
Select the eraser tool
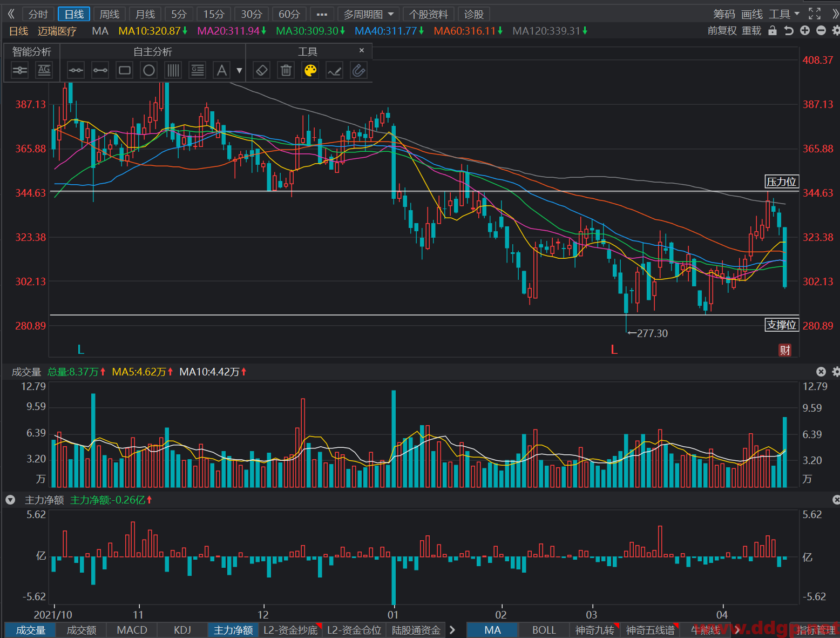tap(262, 70)
